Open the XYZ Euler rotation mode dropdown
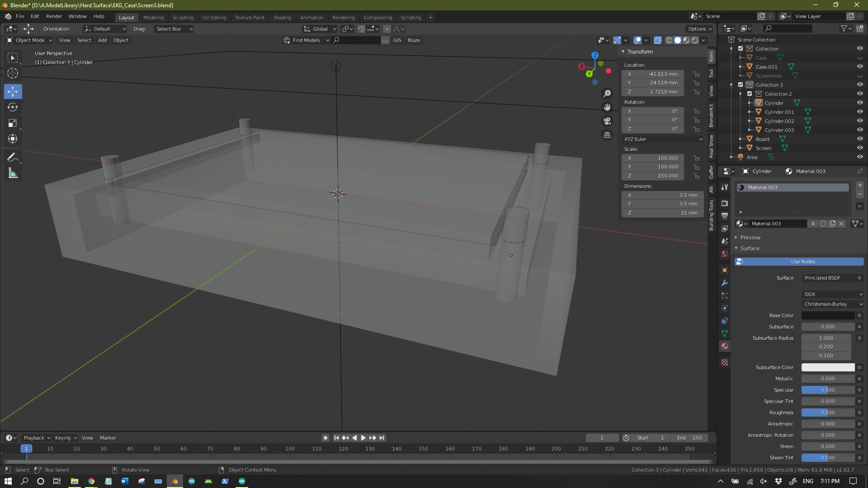Screen dimensions: 868x488 (x=663, y=139)
